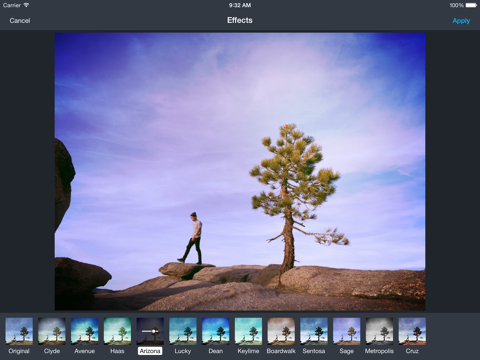Select the Sentosa filter thumbnail
The image size is (480, 360).
click(x=314, y=331)
